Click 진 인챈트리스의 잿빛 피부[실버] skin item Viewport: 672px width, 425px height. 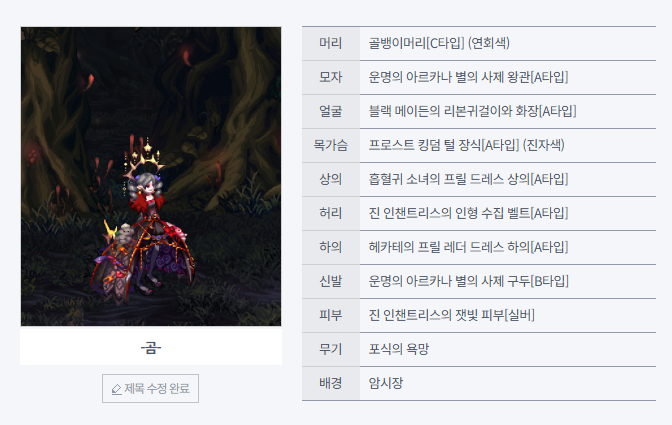coord(452,315)
